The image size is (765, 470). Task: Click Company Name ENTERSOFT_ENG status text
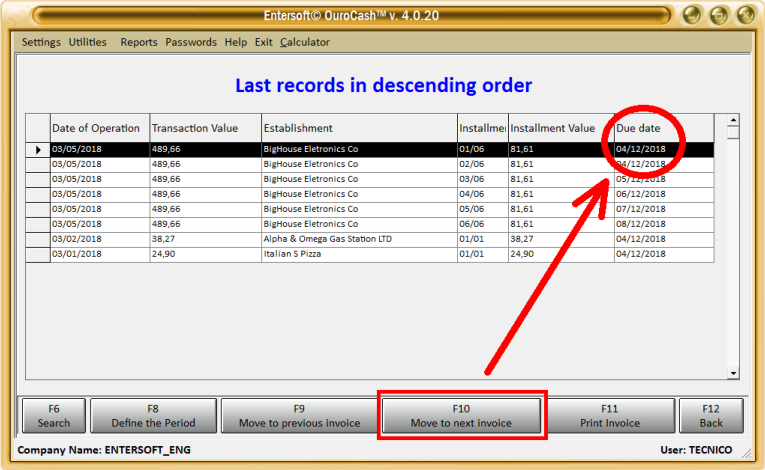pos(104,450)
